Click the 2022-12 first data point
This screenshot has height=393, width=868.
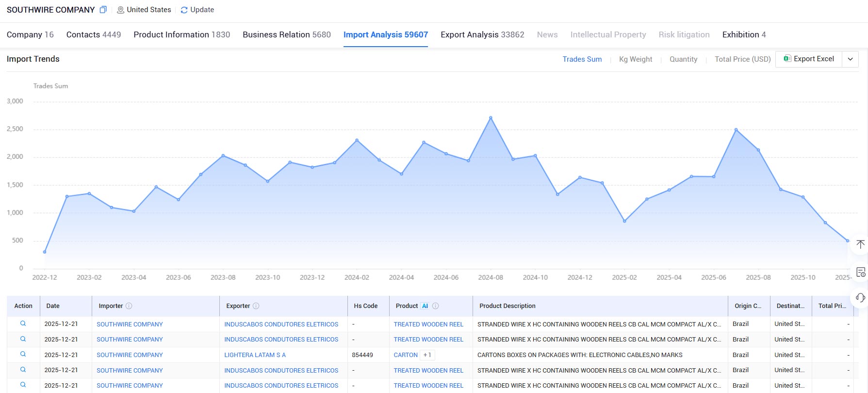45,252
